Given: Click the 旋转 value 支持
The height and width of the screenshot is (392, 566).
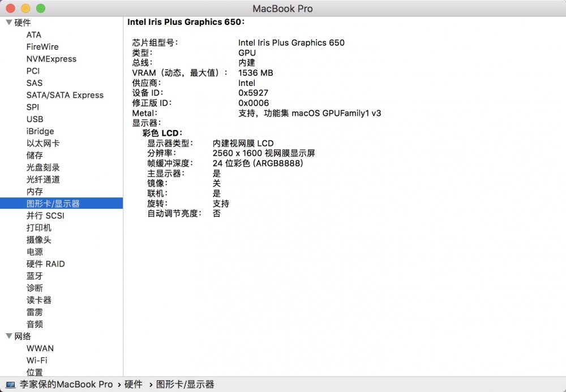Looking at the screenshot, I should [221, 204].
